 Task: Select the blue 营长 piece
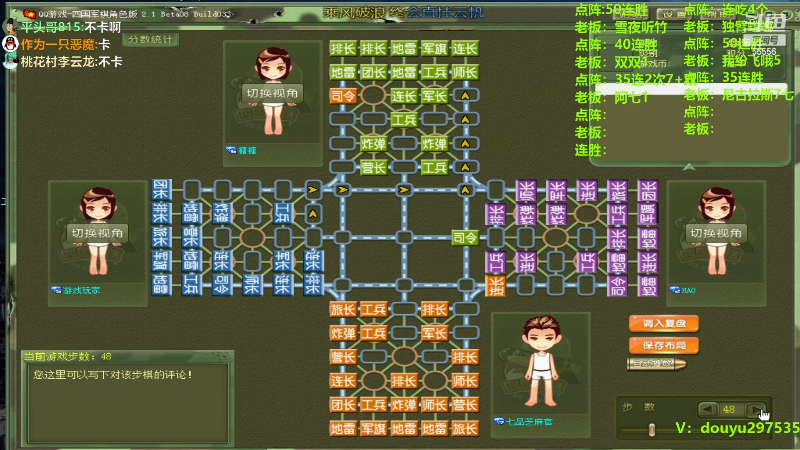(x=192, y=237)
